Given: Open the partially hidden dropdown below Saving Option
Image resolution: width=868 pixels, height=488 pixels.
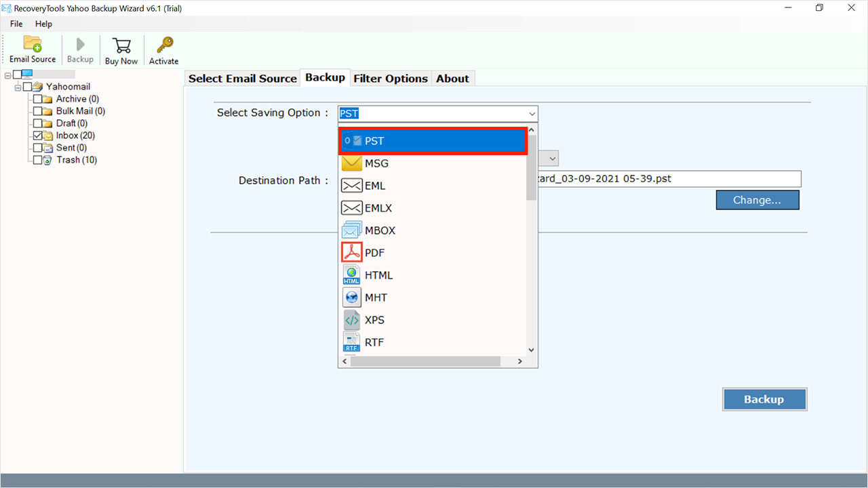Looking at the screenshot, I should 553,159.
